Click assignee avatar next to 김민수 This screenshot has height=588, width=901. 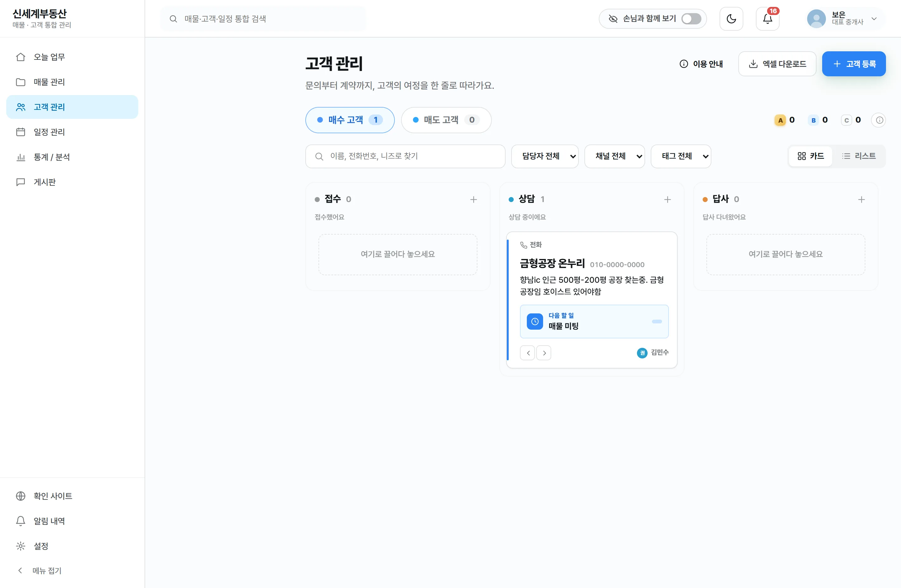point(642,353)
